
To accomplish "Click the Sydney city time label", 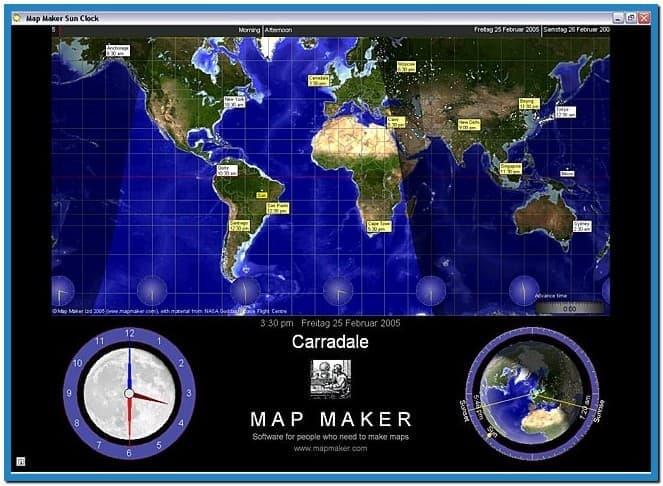I will (582, 226).
